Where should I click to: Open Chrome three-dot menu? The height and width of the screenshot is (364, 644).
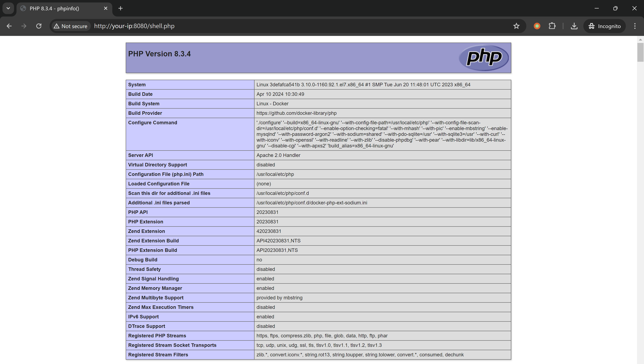pos(635,26)
